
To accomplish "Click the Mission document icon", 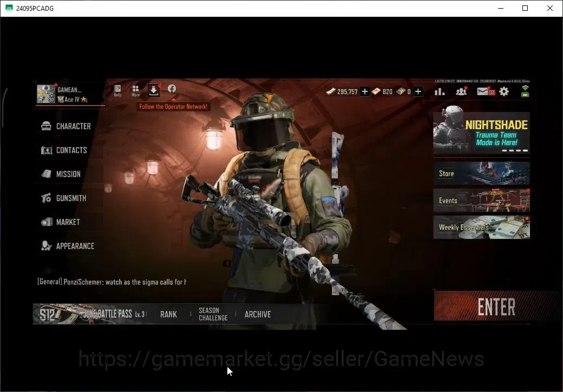I will tap(47, 174).
